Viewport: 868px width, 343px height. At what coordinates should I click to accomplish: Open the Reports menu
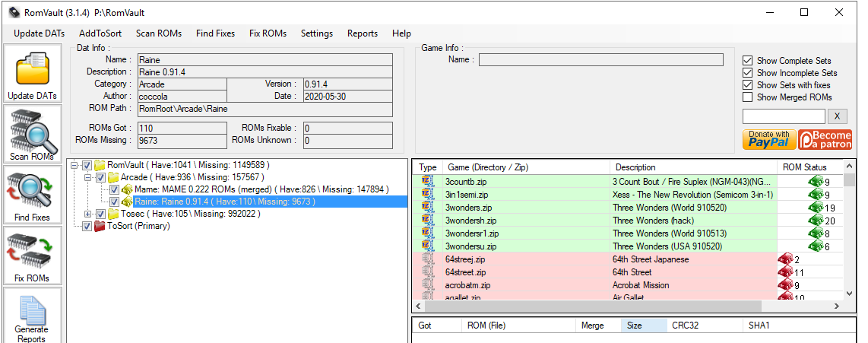[x=362, y=33]
